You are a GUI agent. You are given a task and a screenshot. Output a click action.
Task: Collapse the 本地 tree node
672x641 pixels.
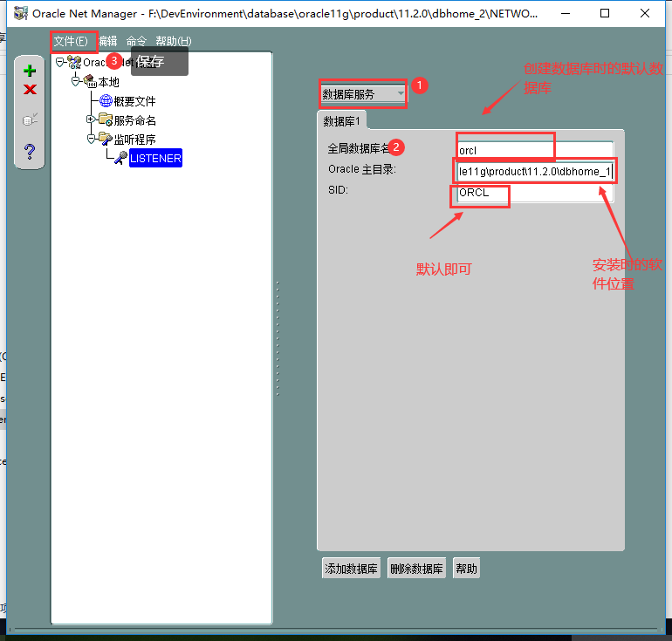point(75,81)
